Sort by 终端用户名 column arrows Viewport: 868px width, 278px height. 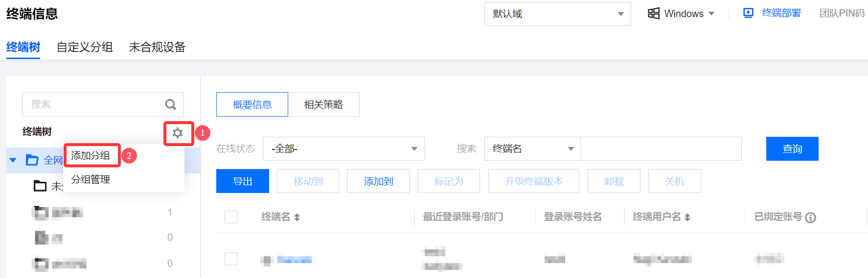[x=687, y=217]
